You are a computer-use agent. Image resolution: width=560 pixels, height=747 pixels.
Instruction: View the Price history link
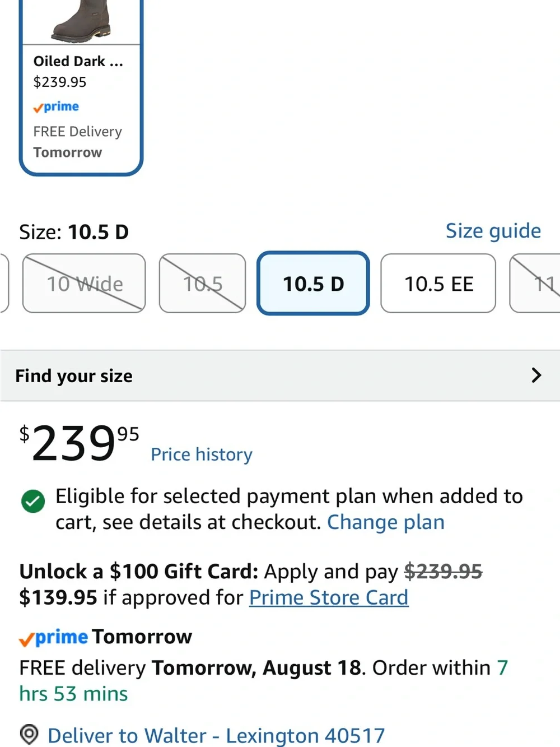(x=202, y=454)
